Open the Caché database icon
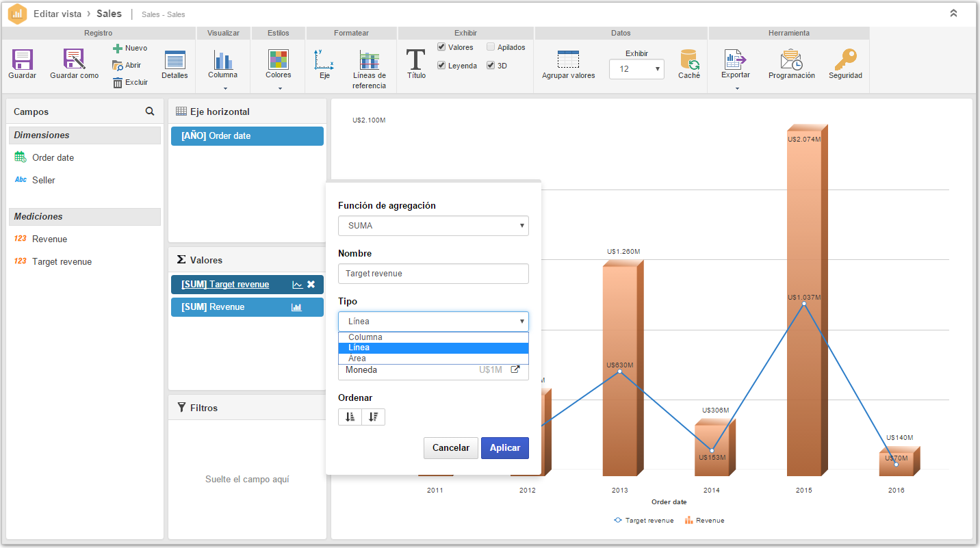Viewport: 980px width, 548px height. click(689, 60)
